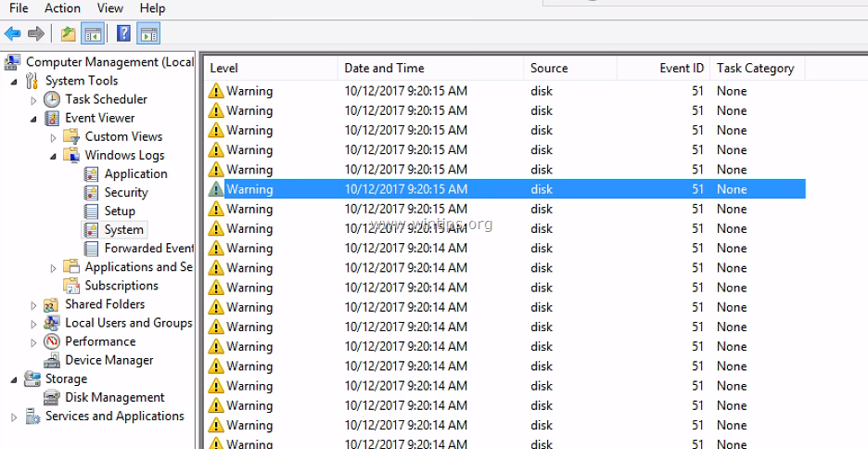Select Device Manager in the tree

[x=109, y=361]
